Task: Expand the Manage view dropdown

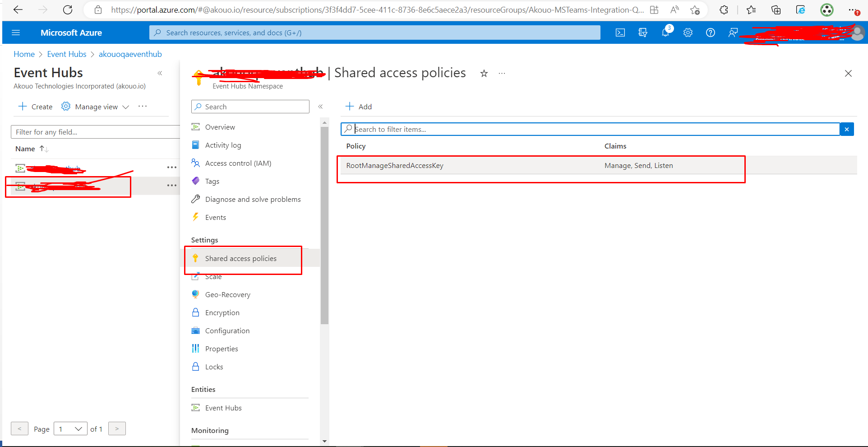Action: pos(126,107)
